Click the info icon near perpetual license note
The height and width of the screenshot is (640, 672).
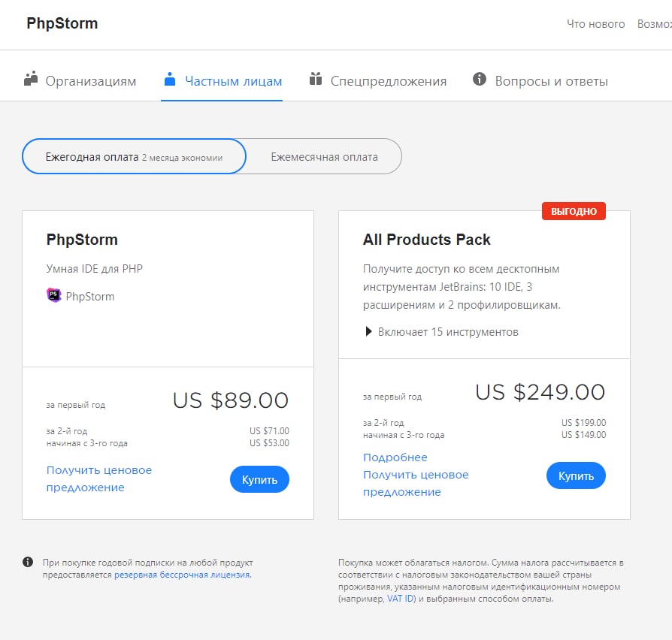coord(28,562)
